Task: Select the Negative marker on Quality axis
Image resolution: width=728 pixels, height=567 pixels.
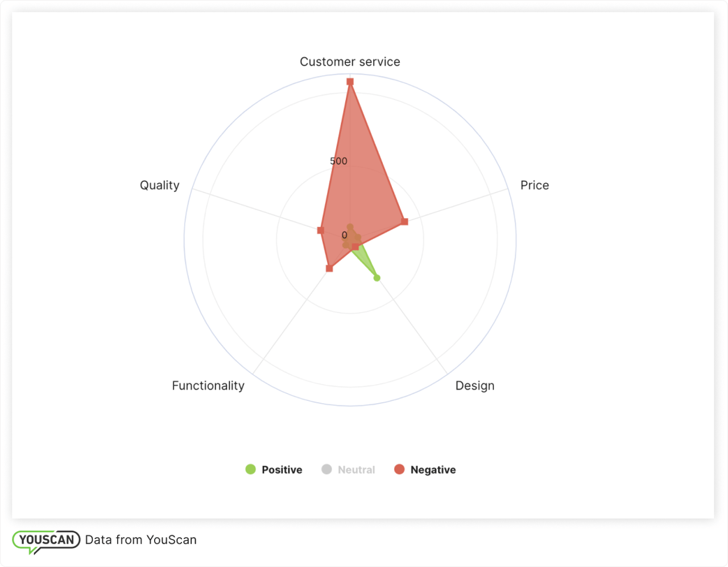Action: (x=321, y=230)
